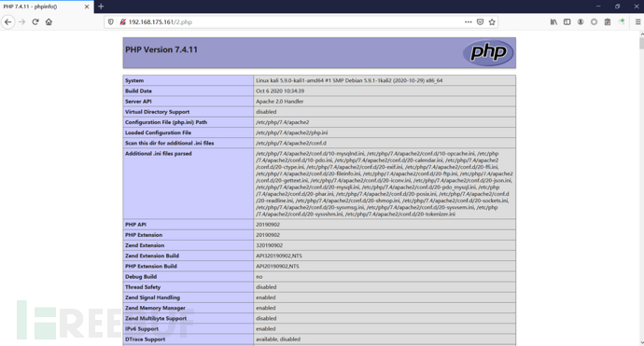Go forward to next page
This screenshot has height=346, width=644.
(21, 21)
